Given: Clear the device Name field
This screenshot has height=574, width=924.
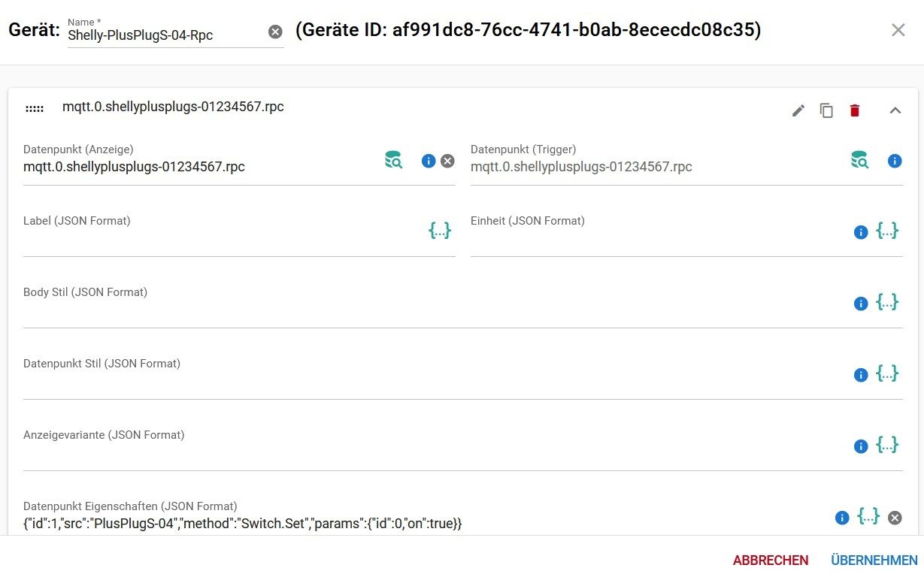Looking at the screenshot, I should pyautogui.click(x=275, y=32).
